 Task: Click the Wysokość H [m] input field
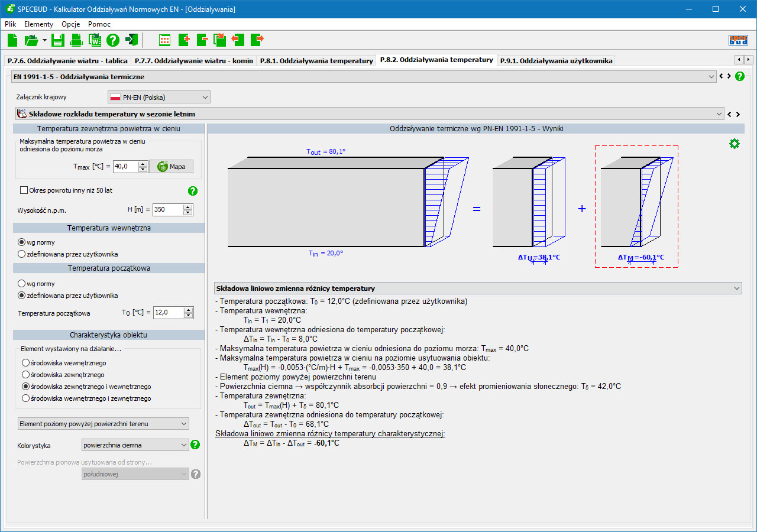click(x=167, y=209)
